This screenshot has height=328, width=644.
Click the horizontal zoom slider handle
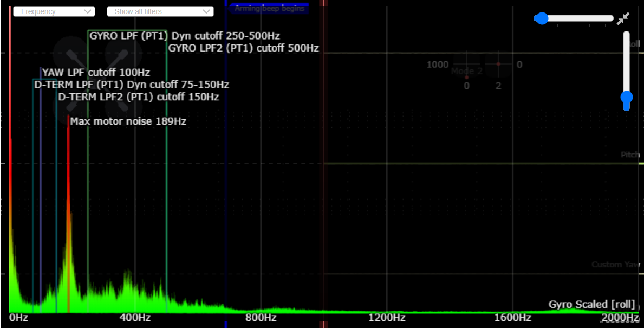(541, 18)
